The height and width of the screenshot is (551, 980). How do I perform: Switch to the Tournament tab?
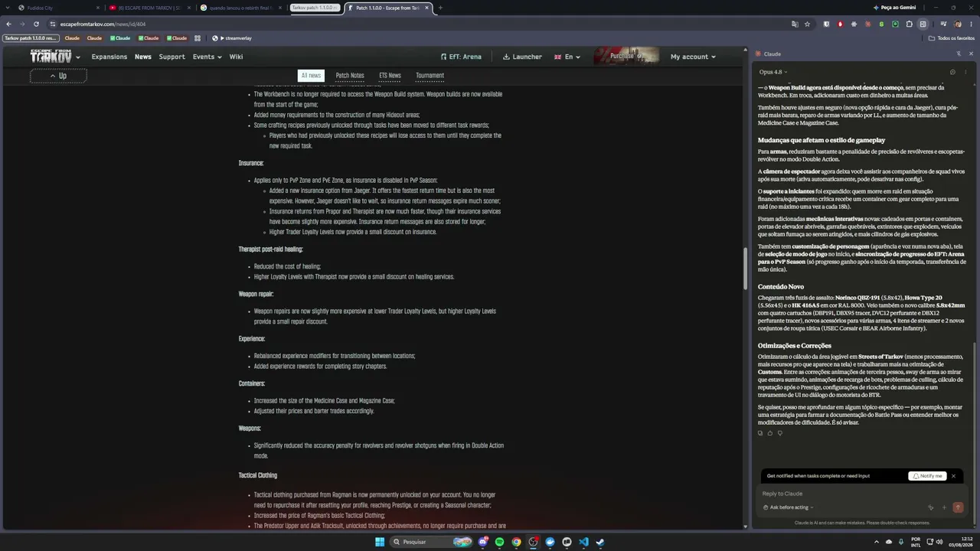point(430,76)
